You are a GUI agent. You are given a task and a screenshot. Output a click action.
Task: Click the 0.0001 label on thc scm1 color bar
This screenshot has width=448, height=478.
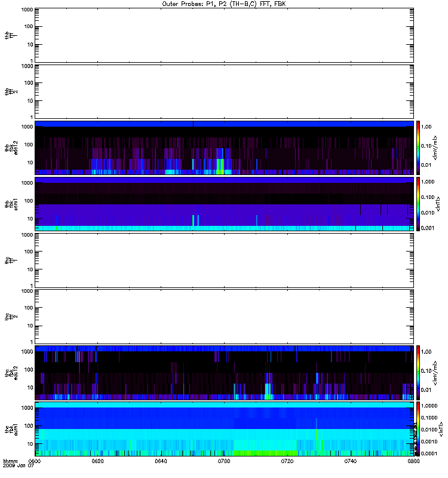click(x=429, y=454)
